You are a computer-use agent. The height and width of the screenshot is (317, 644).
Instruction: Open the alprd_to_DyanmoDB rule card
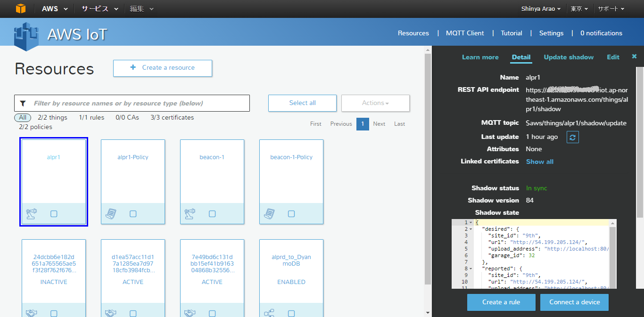point(291,278)
